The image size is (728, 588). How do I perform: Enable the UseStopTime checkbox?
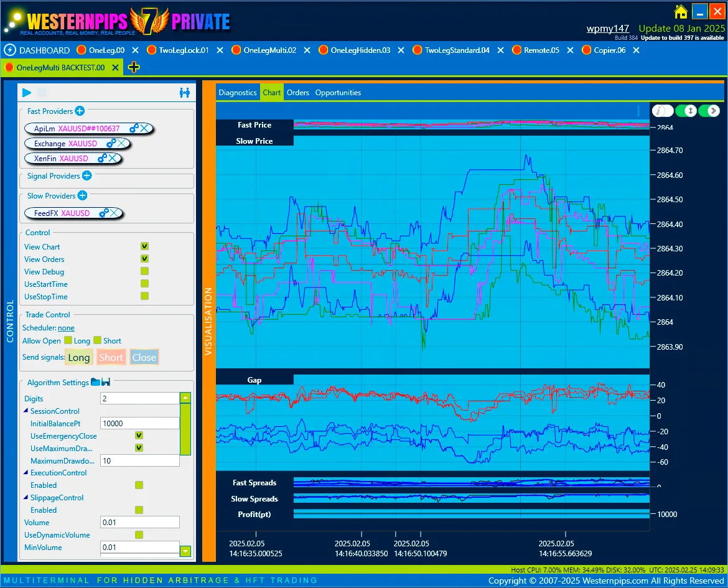[x=145, y=296]
